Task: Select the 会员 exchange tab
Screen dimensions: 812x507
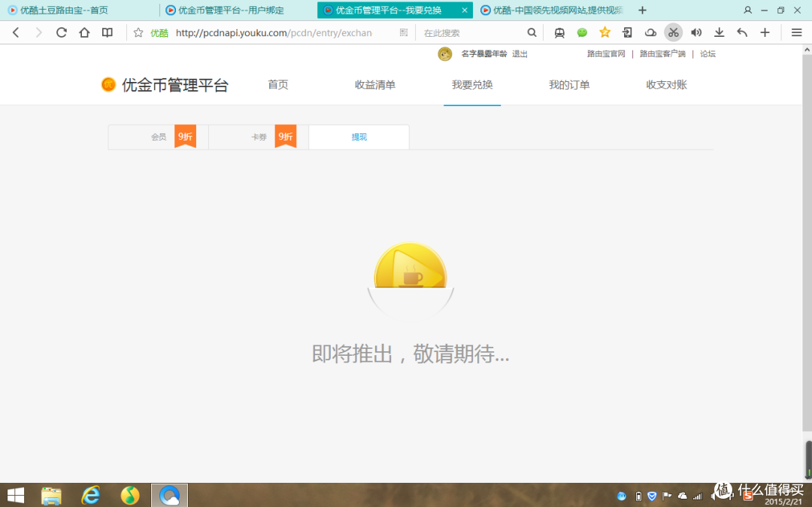Action: tap(158, 137)
